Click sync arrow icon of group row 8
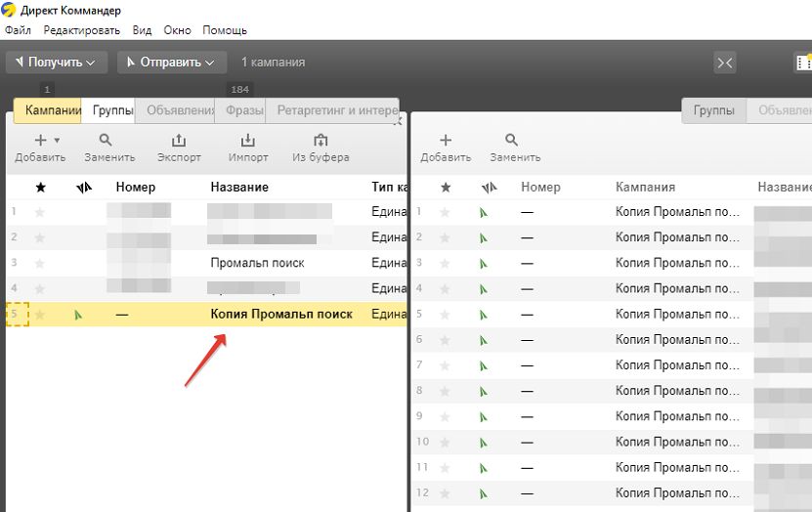The image size is (812, 512). coord(484,392)
